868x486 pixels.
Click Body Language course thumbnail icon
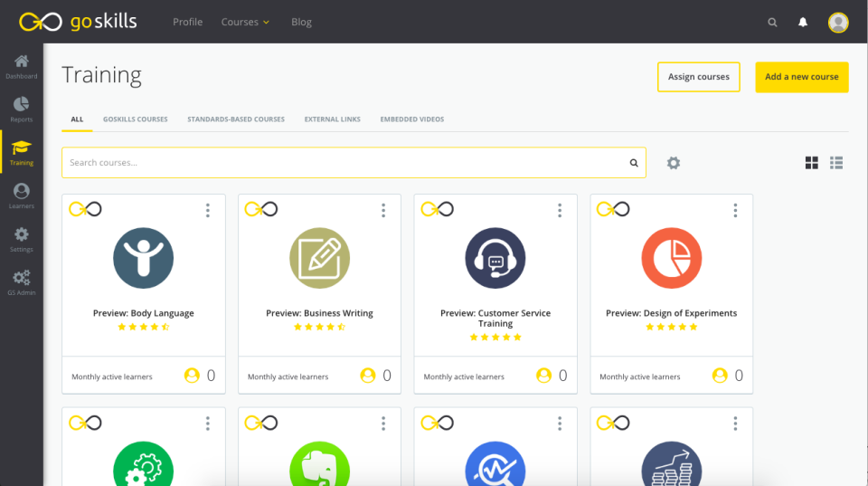(144, 258)
